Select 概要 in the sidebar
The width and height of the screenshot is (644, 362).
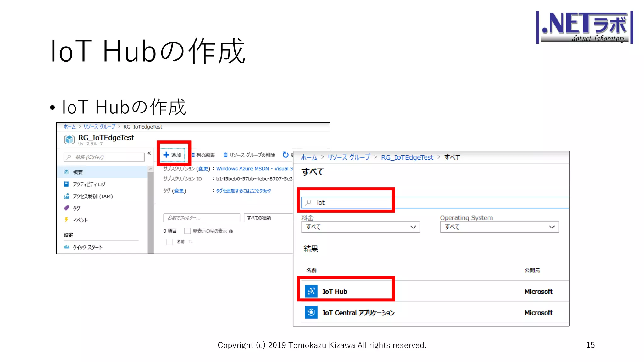coord(102,172)
